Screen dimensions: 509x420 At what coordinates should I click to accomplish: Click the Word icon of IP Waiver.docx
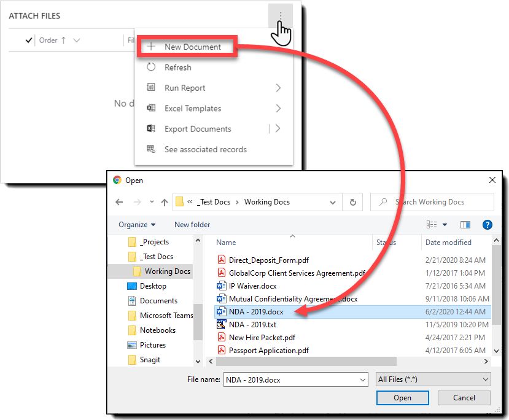tap(222, 286)
